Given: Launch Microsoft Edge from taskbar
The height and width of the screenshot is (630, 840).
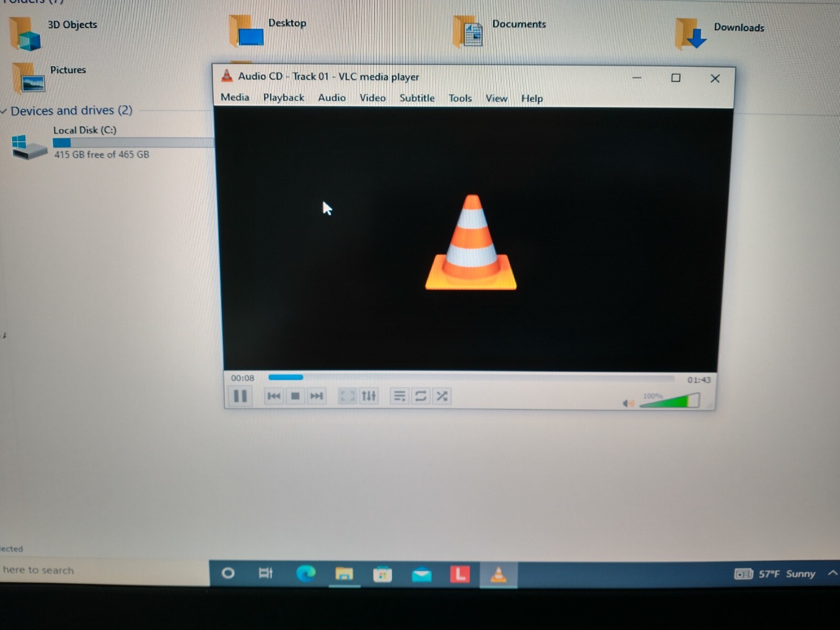Looking at the screenshot, I should point(306,573).
